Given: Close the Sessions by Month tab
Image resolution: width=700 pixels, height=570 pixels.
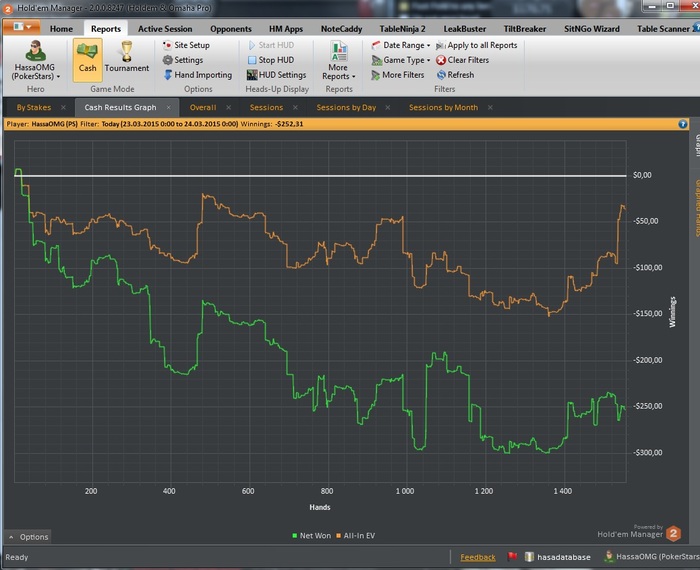Looking at the screenshot, I should point(490,108).
